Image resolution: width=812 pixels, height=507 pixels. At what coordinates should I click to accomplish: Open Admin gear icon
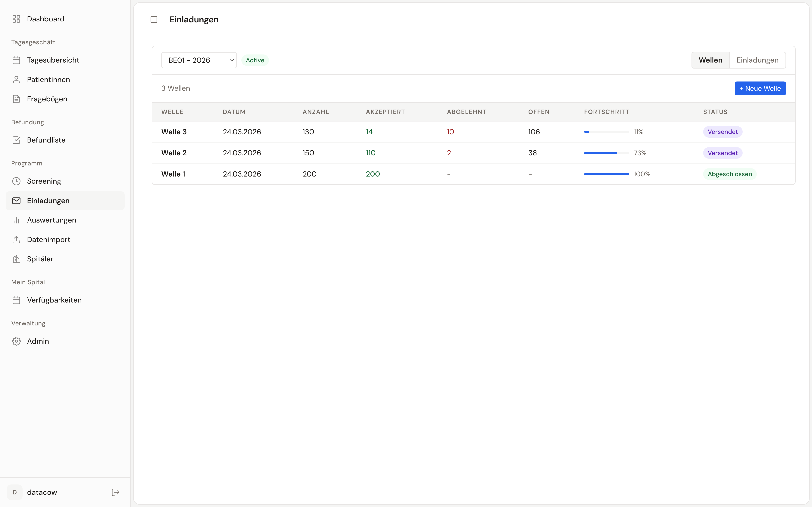pyautogui.click(x=16, y=341)
